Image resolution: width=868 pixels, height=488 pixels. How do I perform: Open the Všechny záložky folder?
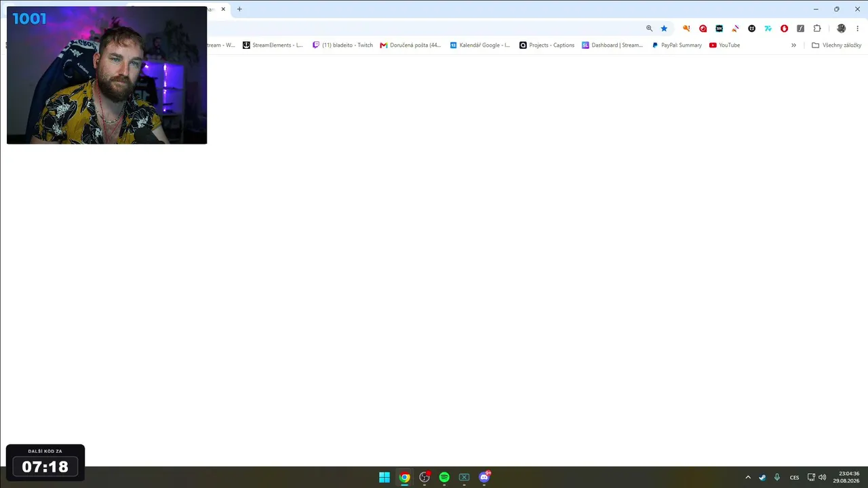pyautogui.click(x=836, y=45)
